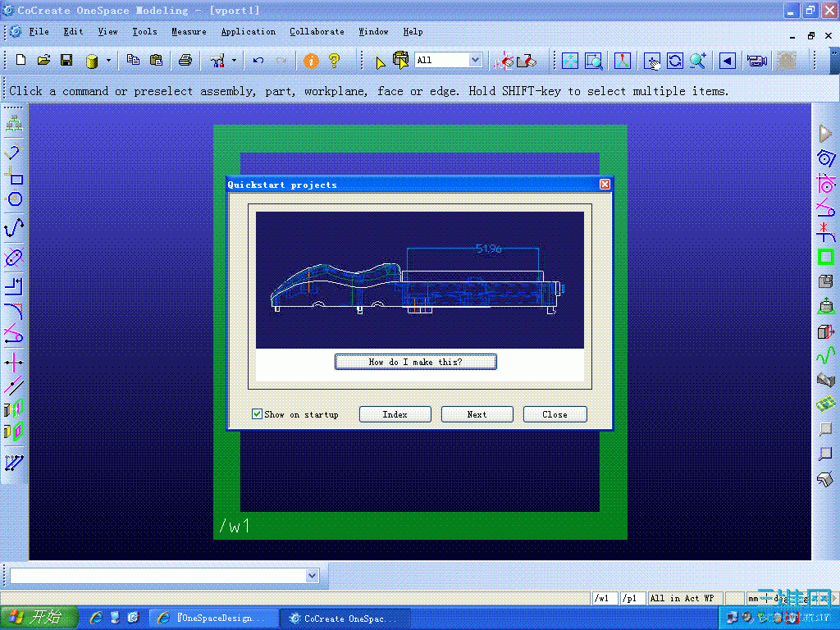Switch to CoCreate OneSpac taskbar button

[x=345, y=618]
